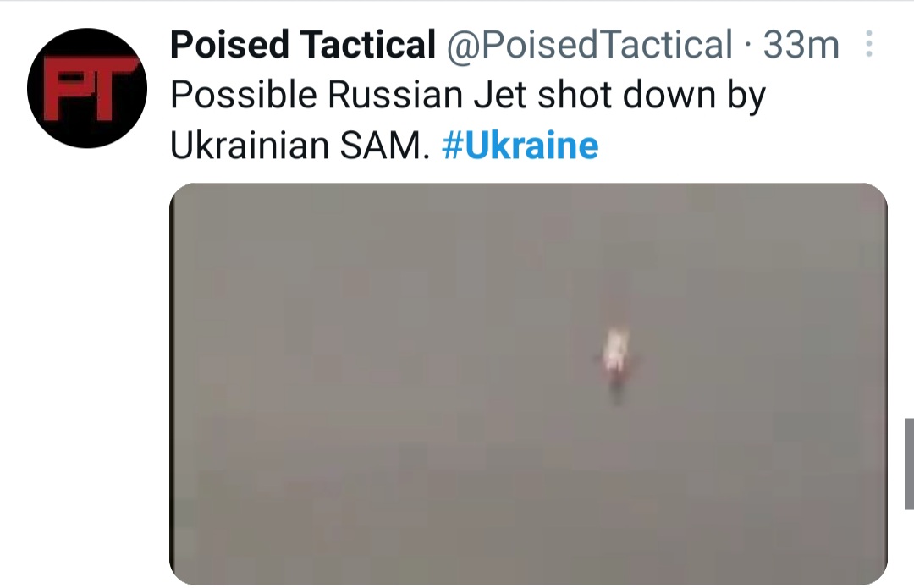Follow the #Ukraine hashtag
This screenshot has width=914, height=588.
point(520,145)
